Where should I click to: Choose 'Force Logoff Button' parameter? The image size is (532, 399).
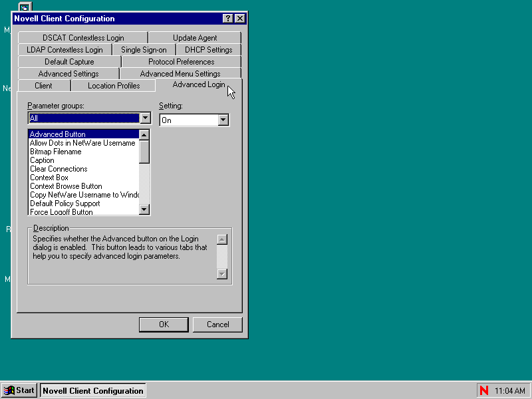[84, 211]
